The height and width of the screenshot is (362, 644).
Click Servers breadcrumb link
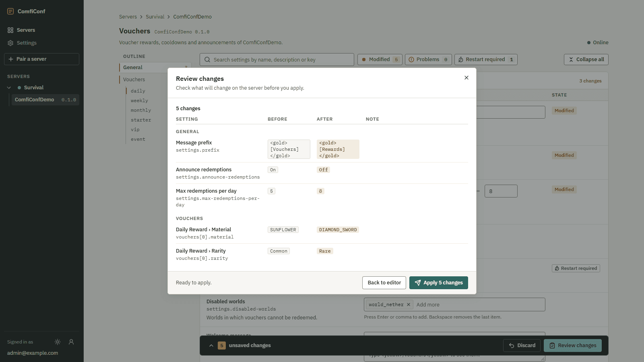coord(128,17)
